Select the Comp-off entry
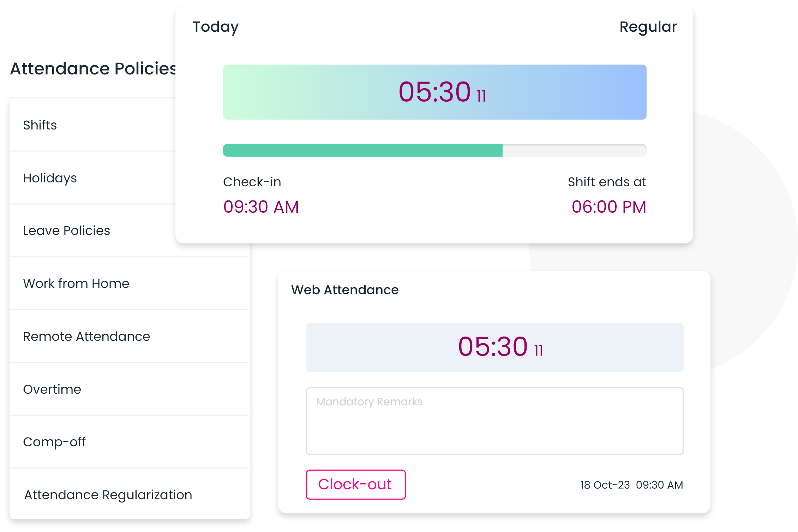The height and width of the screenshot is (532, 798). pos(130,442)
